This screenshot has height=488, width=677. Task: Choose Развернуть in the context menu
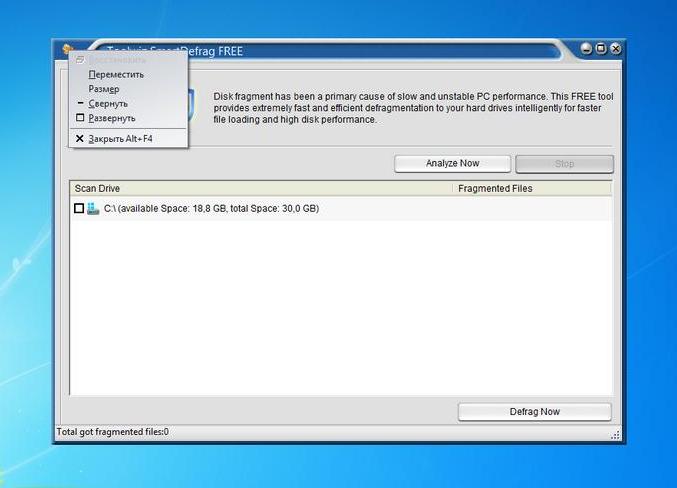tap(128, 118)
